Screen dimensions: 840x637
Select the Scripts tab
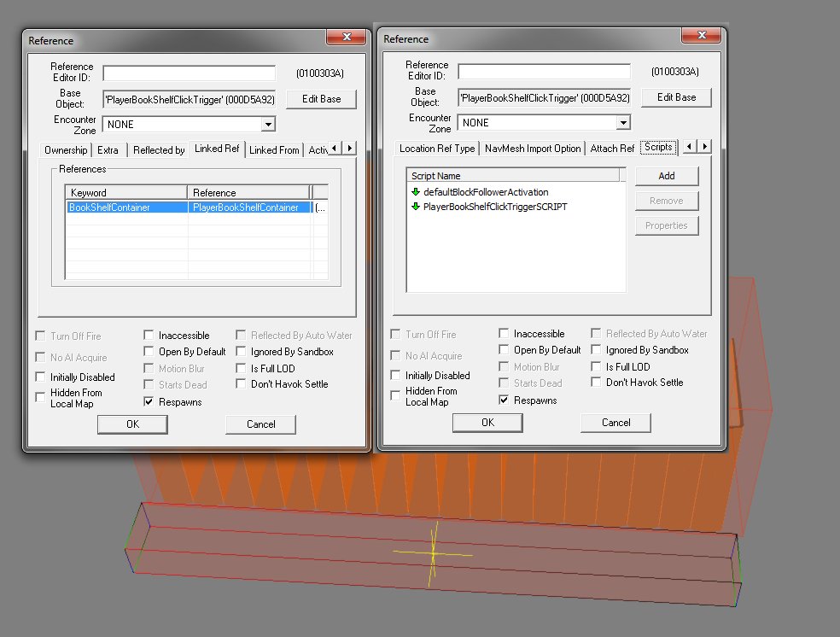pyautogui.click(x=658, y=147)
